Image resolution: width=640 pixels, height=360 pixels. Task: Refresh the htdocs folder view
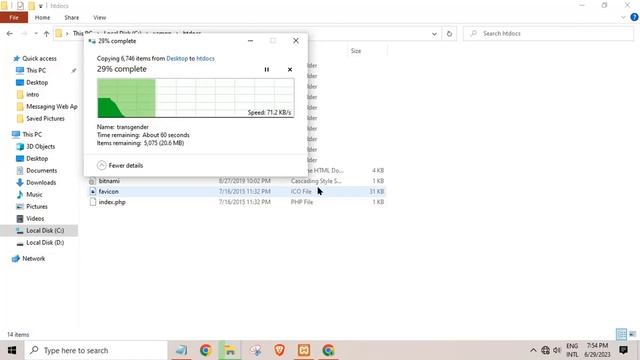[449, 34]
